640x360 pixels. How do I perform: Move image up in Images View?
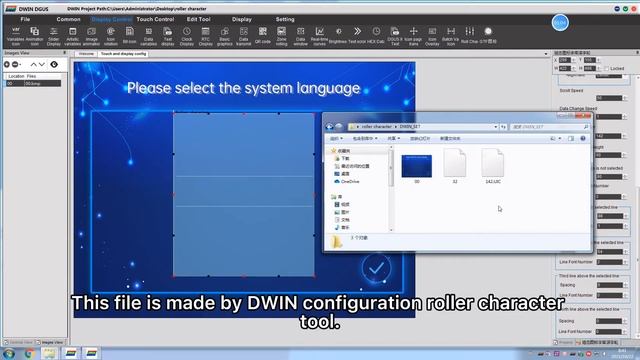pyautogui.click(x=33, y=64)
